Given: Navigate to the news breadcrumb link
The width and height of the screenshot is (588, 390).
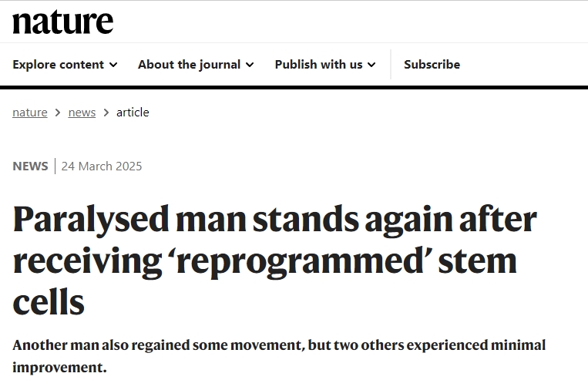Looking at the screenshot, I should tap(82, 113).
